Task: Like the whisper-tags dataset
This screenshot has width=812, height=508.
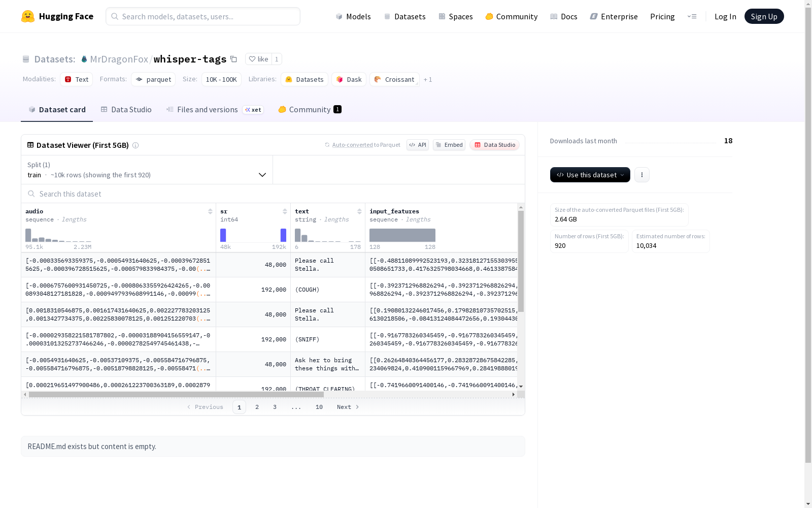Action: point(258,59)
